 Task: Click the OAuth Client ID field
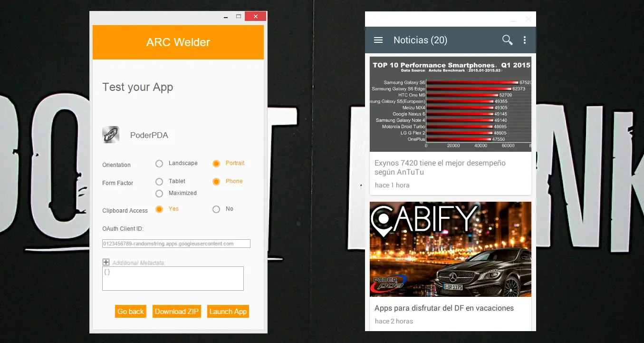pyautogui.click(x=176, y=244)
